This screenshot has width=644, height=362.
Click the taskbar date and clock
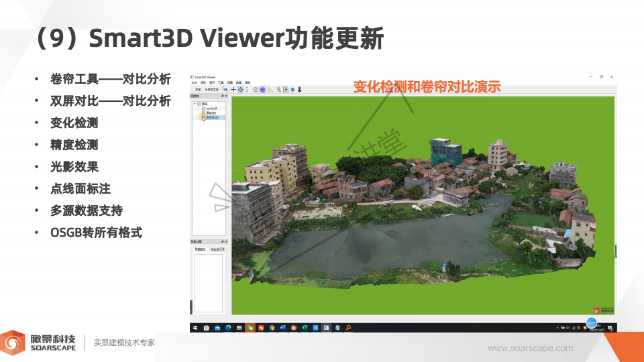coord(598,328)
